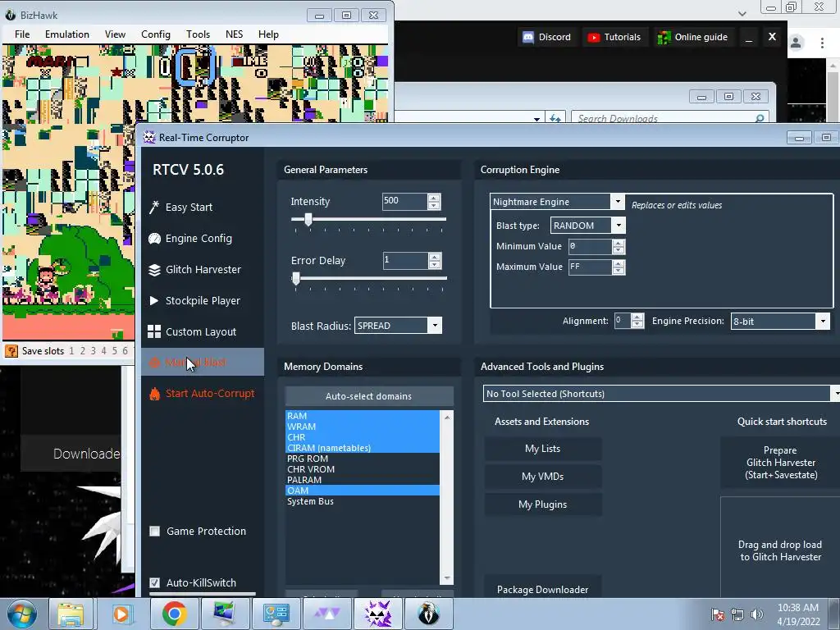Toggle Auto-KillSwitch checkbox
This screenshot has height=630, width=840.
click(x=154, y=582)
